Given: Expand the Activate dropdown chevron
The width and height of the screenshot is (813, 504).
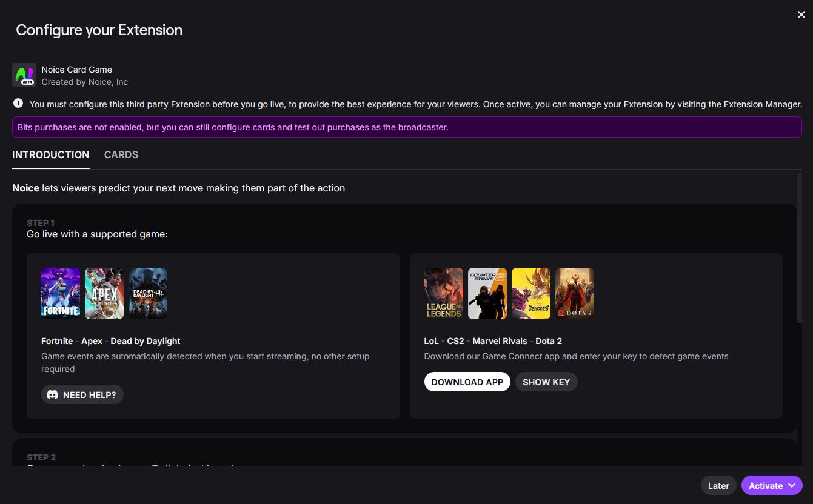Looking at the screenshot, I should [792, 486].
